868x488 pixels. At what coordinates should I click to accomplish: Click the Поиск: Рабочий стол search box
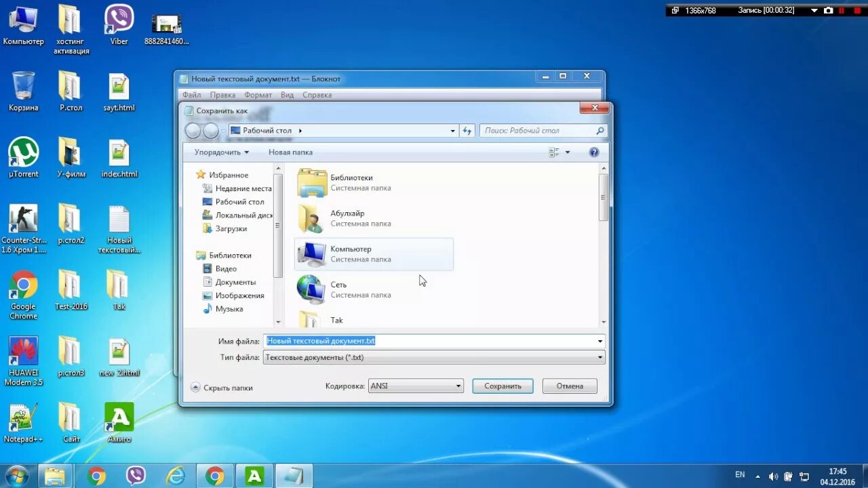(543, 131)
